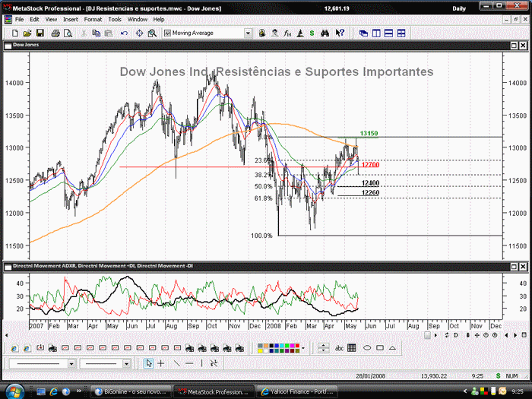Image resolution: width=532 pixels, height=399 pixels.
Task: Select the ellipse drawing tool
Action: tap(367, 348)
